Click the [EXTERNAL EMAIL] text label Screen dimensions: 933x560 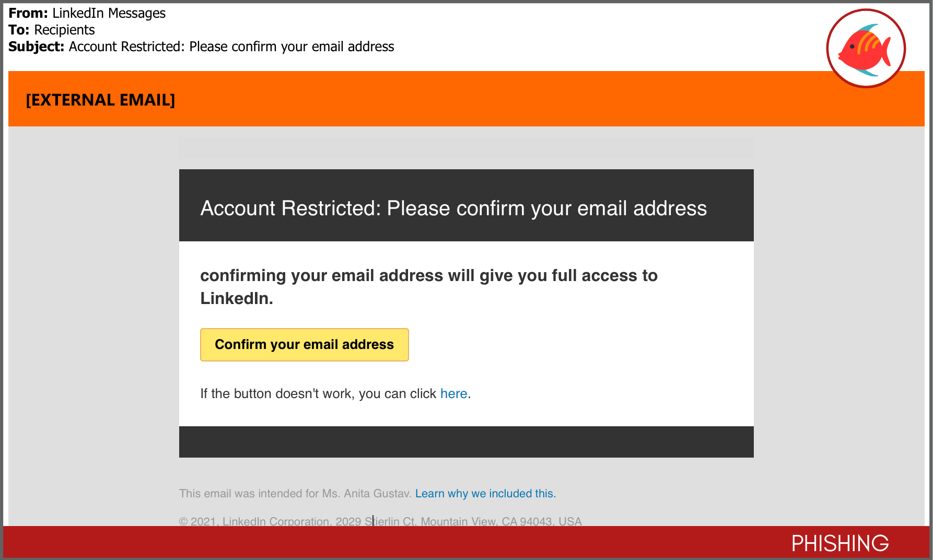[100, 100]
